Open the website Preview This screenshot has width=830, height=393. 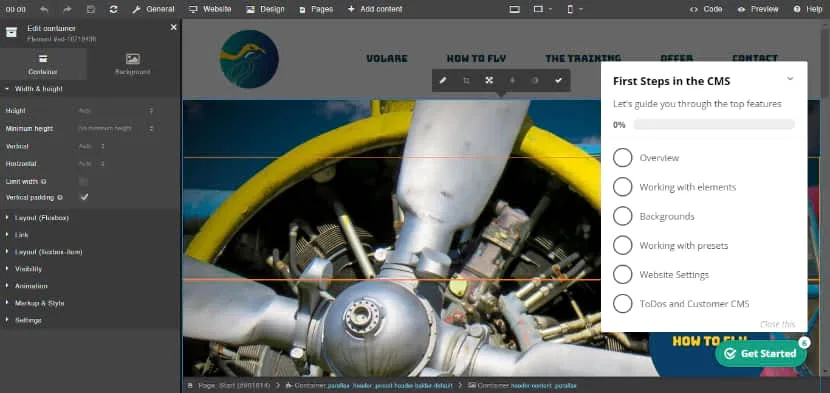click(758, 9)
